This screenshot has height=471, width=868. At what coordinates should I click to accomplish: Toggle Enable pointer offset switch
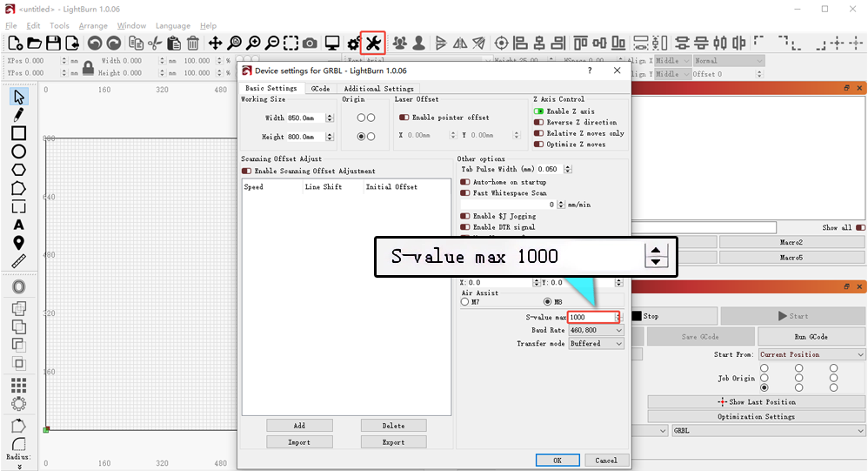(404, 118)
